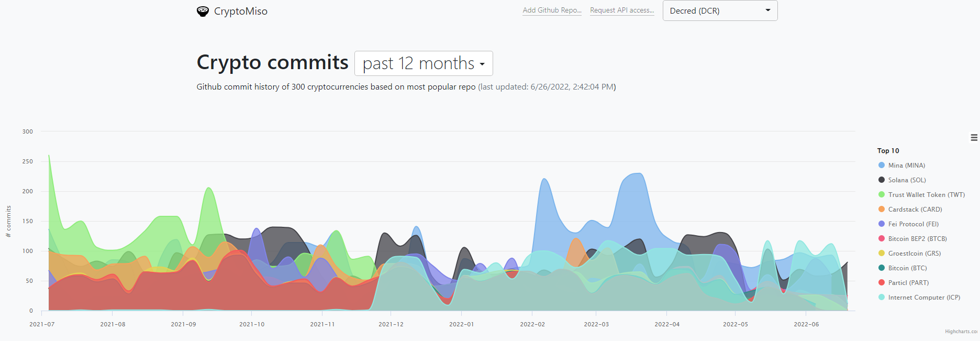Click the Top 10 legend title
This screenshot has height=341, width=980.
click(x=888, y=151)
